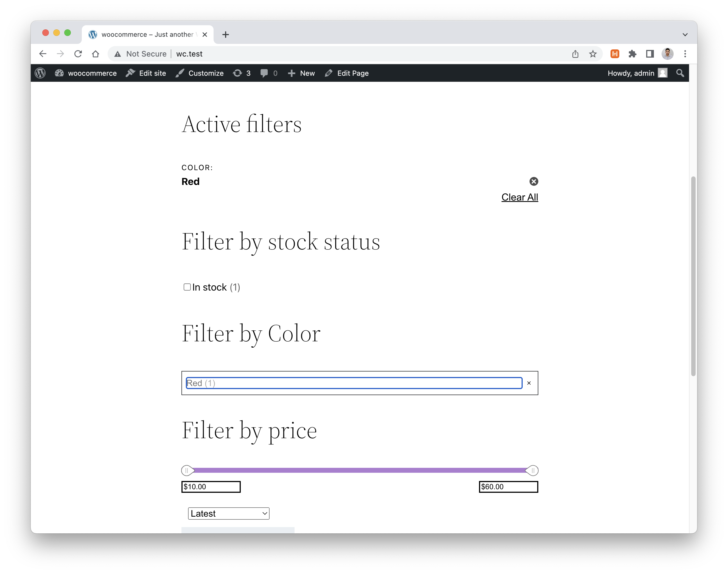Click the browser reload icon
Screen dimensions: 728x574
pos(78,54)
